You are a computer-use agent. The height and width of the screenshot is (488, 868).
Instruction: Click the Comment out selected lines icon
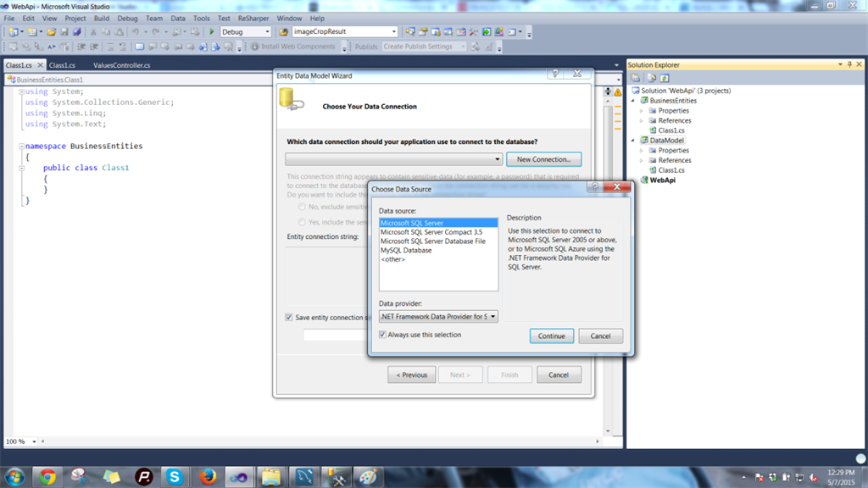[110, 47]
